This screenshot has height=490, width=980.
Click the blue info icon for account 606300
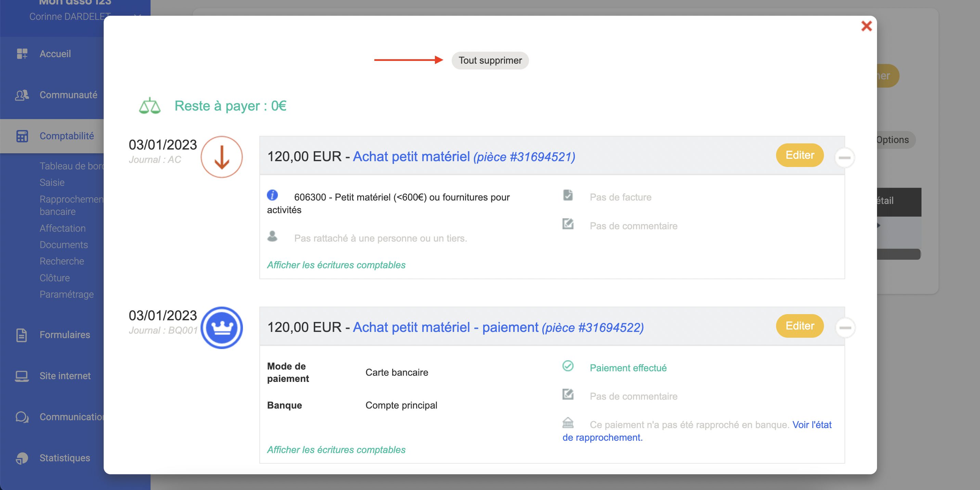pos(272,195)
